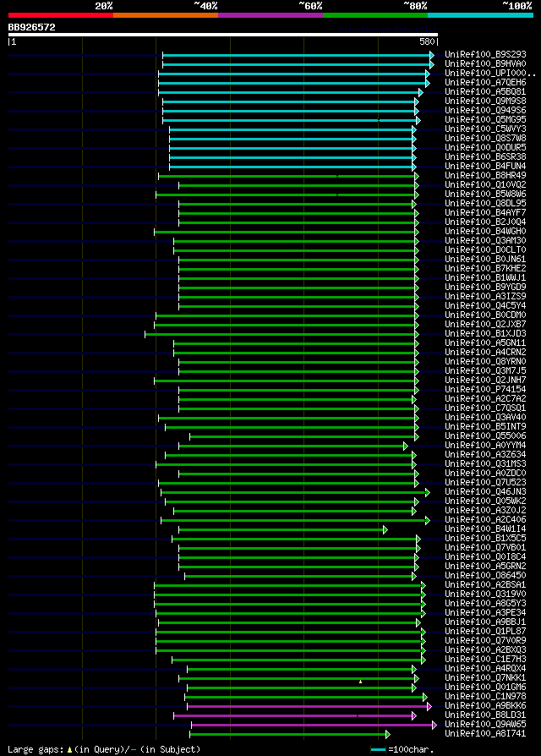Click the UniRef100_A4RQX4 label
541x756 pixels.
[485, 669]
